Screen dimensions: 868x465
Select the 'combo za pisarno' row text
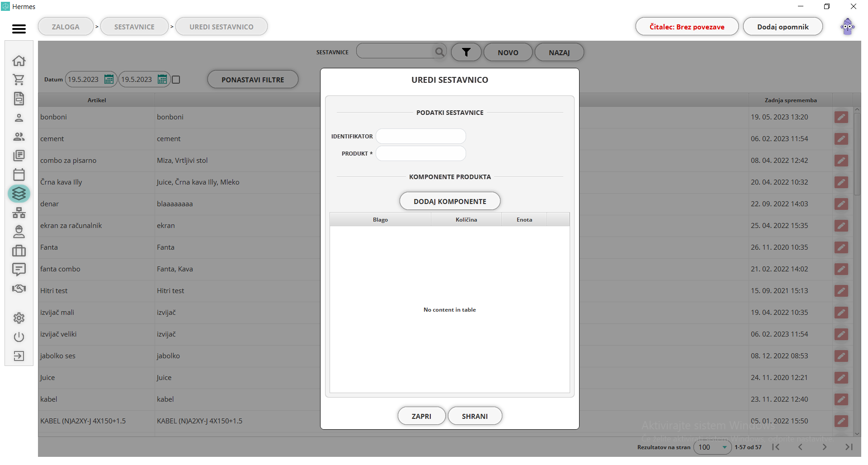tap(68, 161)
